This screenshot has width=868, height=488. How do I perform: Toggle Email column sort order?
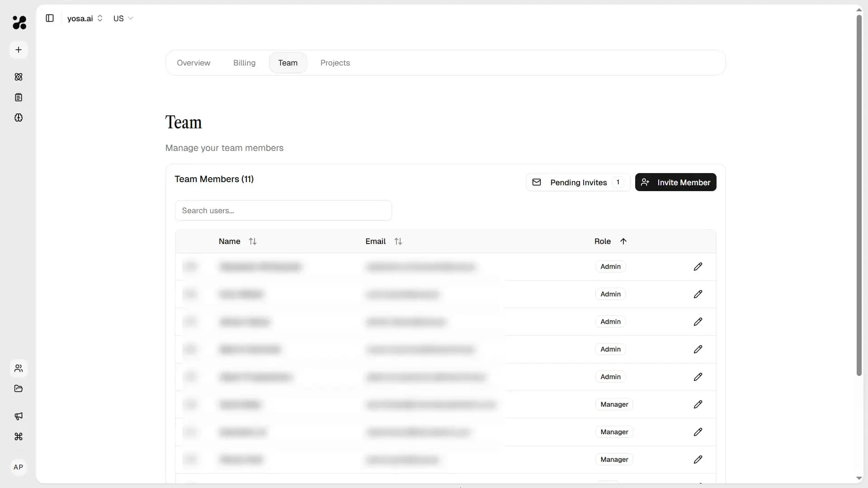point(398,241)
